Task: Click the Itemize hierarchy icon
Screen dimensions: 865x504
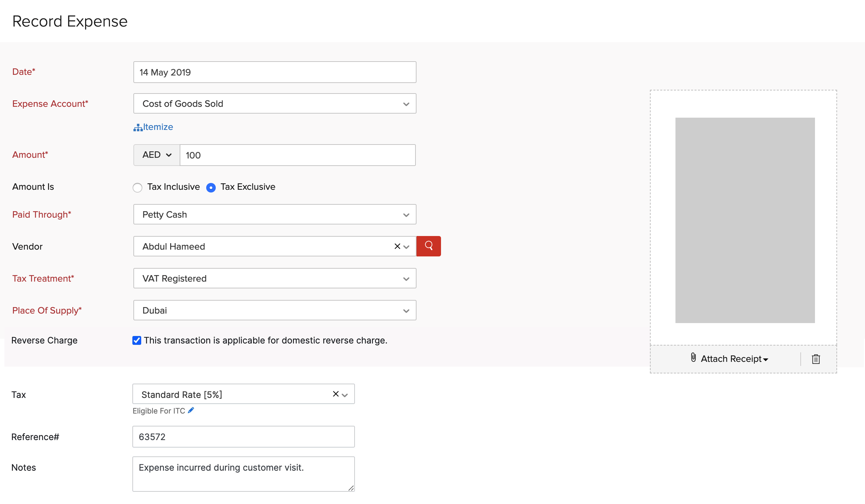Action: (x=138, y=128)
